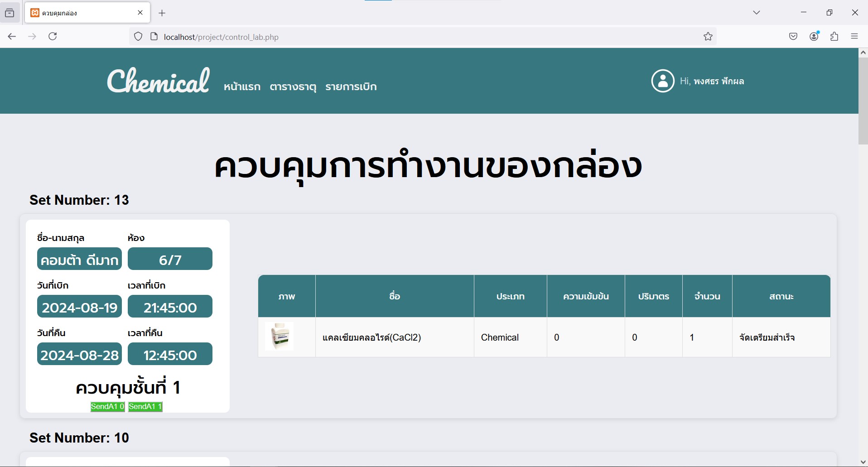
Task: Select the return date 2024-08-28
Action: [79, 354]
